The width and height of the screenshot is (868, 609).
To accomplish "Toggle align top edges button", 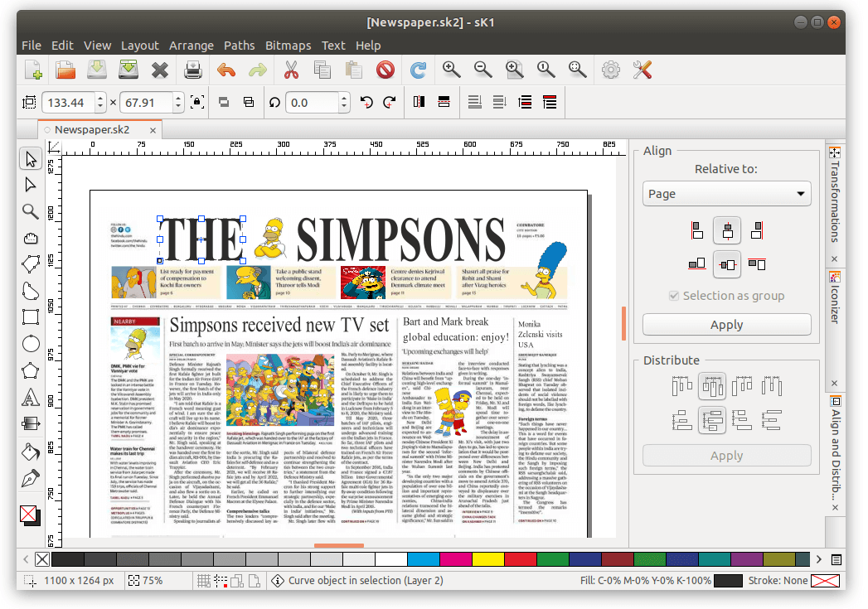I will click(x=757, y=263).
